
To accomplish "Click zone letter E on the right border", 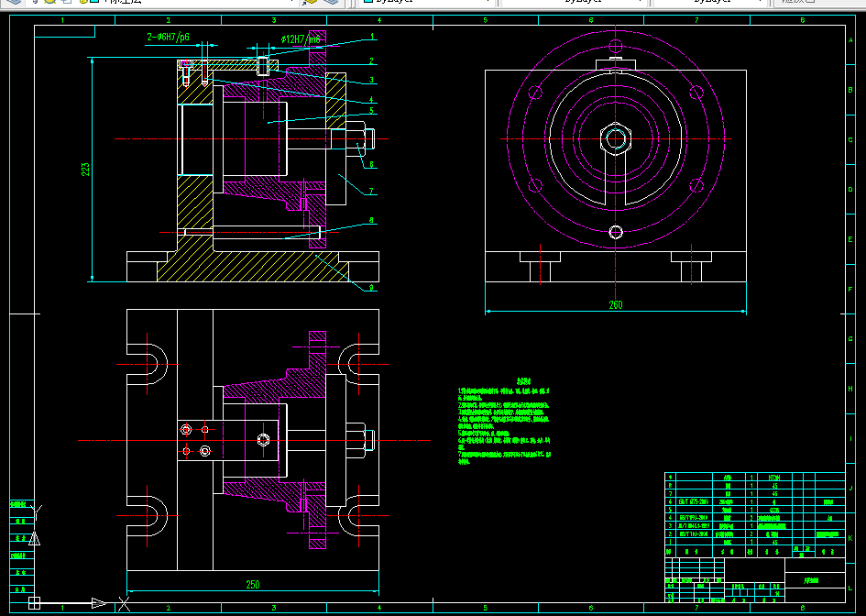I will pyautogui.click(x=850, y=239).
